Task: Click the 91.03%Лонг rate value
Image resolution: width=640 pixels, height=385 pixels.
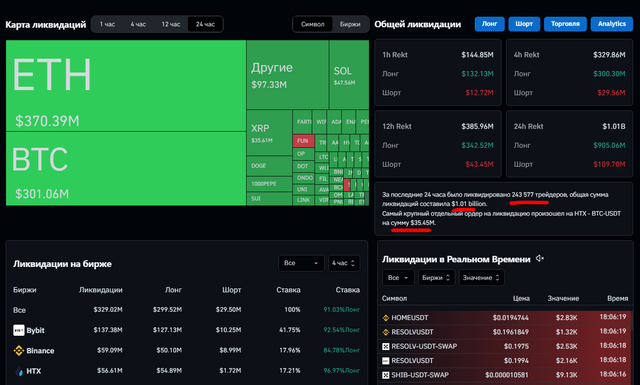Action: click(x=342, y=310)
